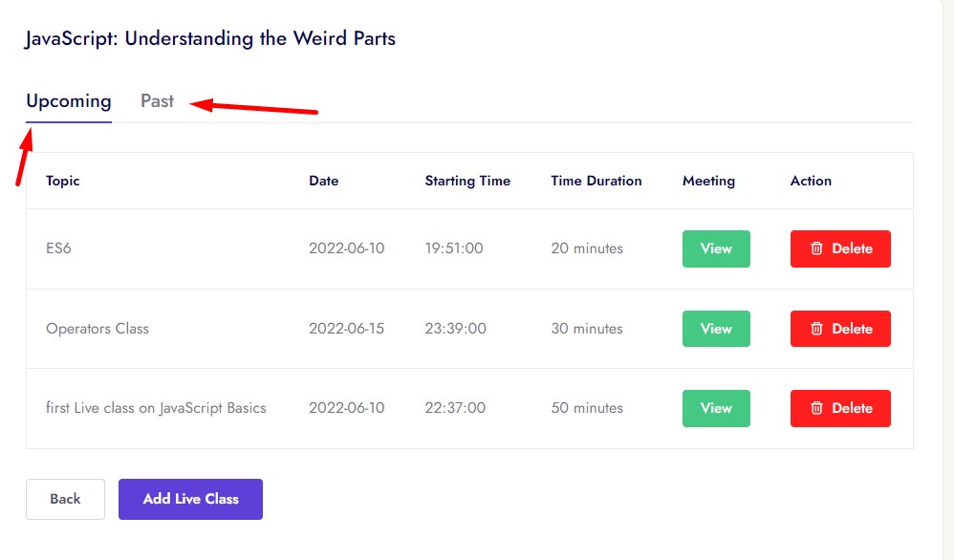Click Add Live Class button
The image size is (954, 560).
click(190, 499)
